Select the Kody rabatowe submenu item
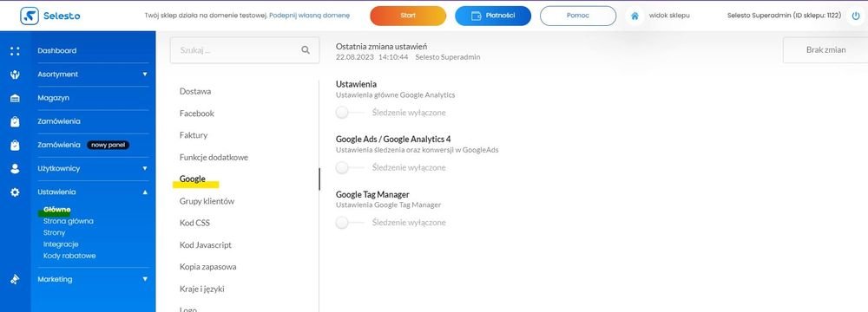 point(69,256)
